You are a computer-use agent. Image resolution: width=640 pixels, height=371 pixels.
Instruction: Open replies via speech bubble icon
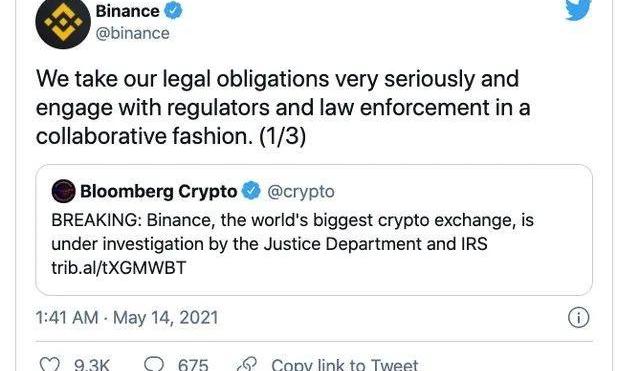pyautogui.click(x=154, y=364)
